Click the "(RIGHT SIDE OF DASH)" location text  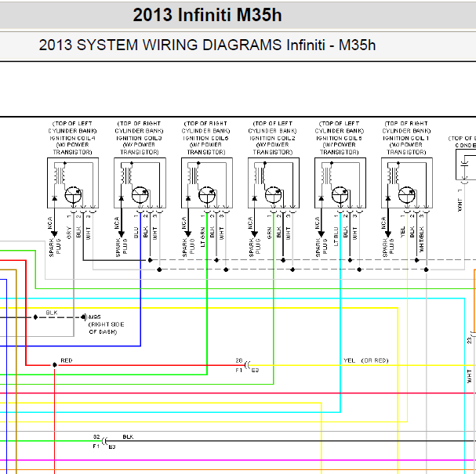click(106, 328)
